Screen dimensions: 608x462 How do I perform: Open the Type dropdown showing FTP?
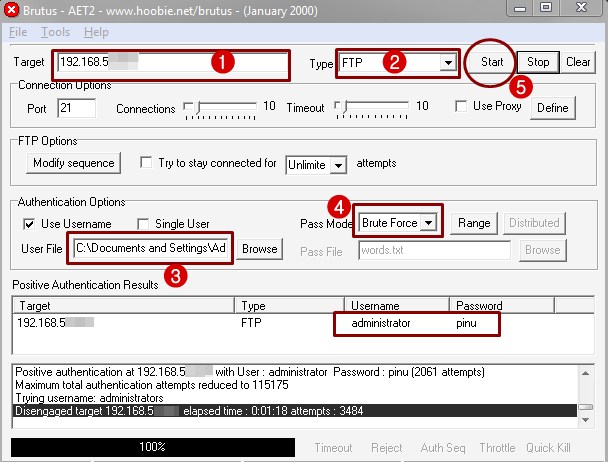pyautogui.click(x=448, y=62)
